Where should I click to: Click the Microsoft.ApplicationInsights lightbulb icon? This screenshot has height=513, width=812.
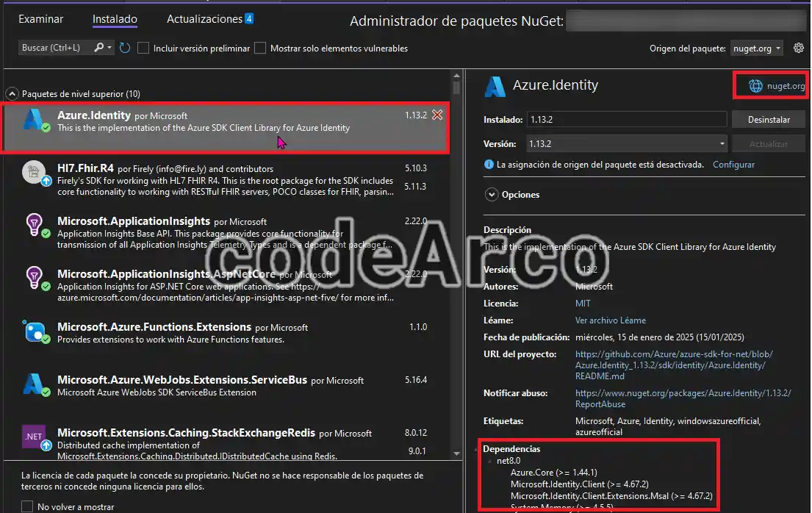(36, 226)
